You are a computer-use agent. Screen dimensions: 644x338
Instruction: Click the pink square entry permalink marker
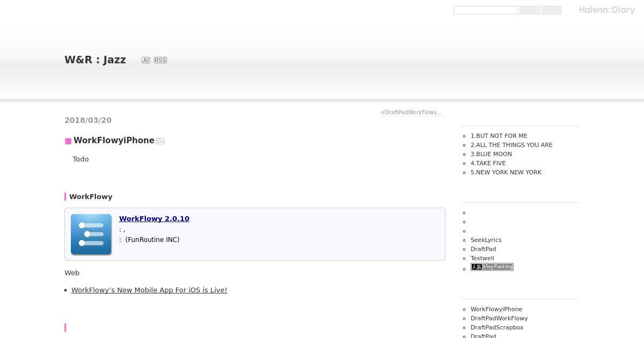(x=68, y=141)
